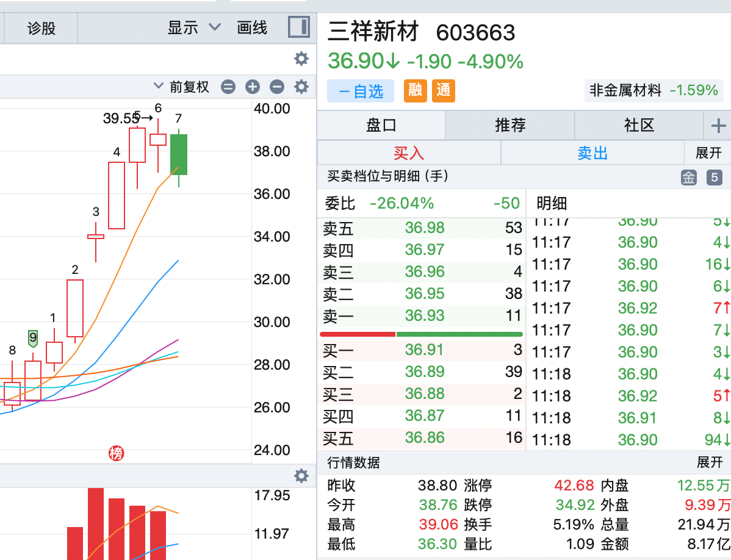This screenshot has width=731, height=560.
Task: Click the 最高 value 39.06
Action: point(438,525)
